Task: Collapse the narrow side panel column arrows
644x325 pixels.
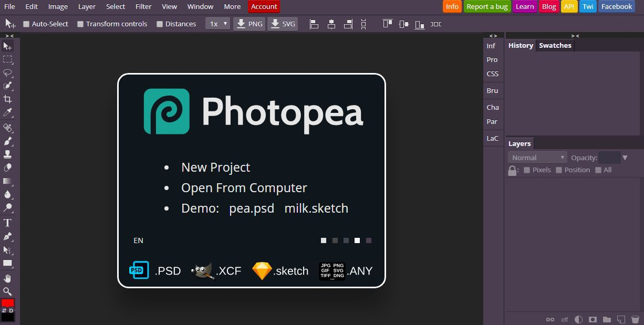Action: [x=493, y=36]
